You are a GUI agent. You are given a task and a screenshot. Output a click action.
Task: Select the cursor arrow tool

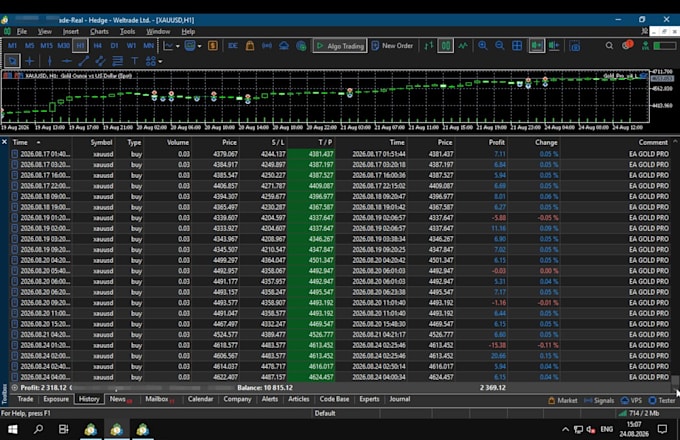[x=12, y=61]
